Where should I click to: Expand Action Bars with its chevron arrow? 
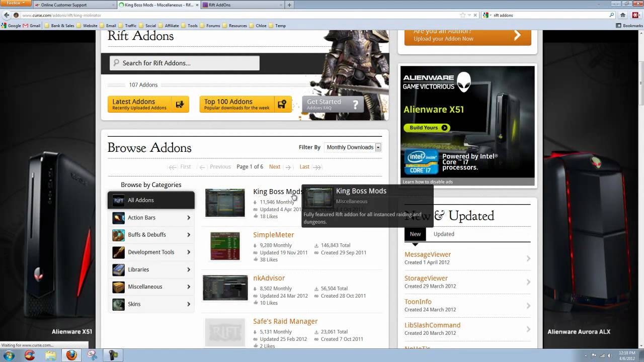pos(189,218)
